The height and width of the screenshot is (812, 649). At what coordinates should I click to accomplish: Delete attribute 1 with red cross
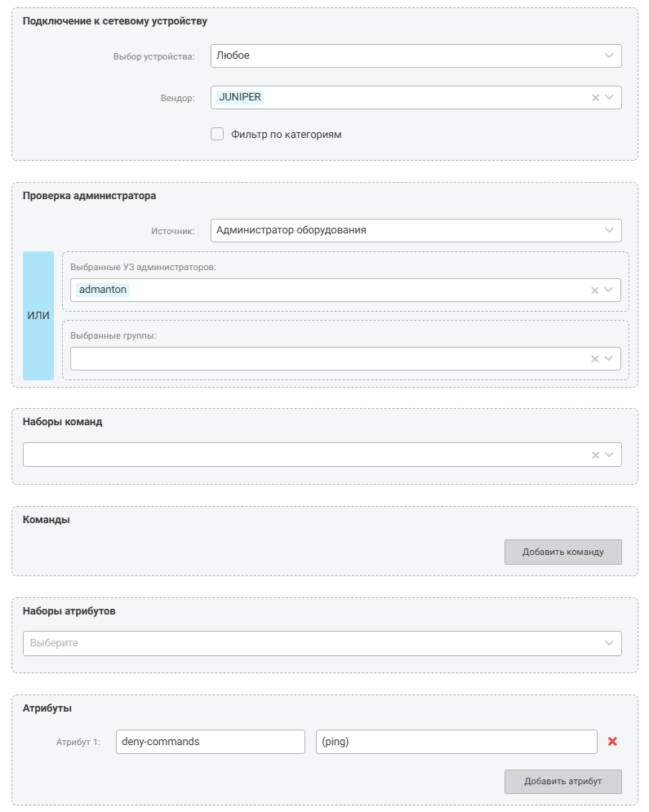[612, 742]
